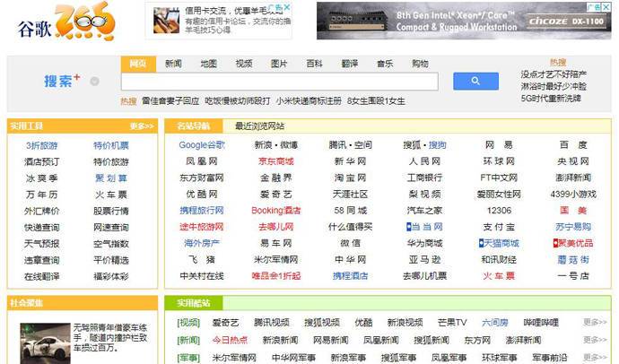Open the 中关村在线 link
Screen dimensions: 619x364
coord(202,276)
